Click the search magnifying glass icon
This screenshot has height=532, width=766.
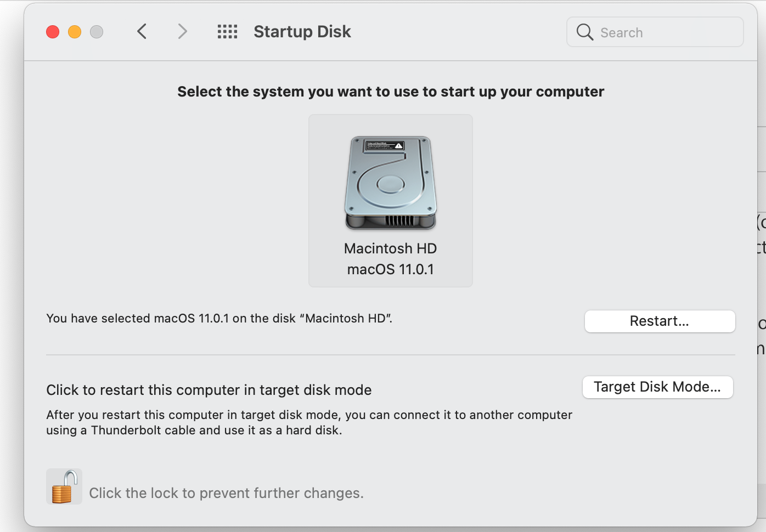[584, 32]
